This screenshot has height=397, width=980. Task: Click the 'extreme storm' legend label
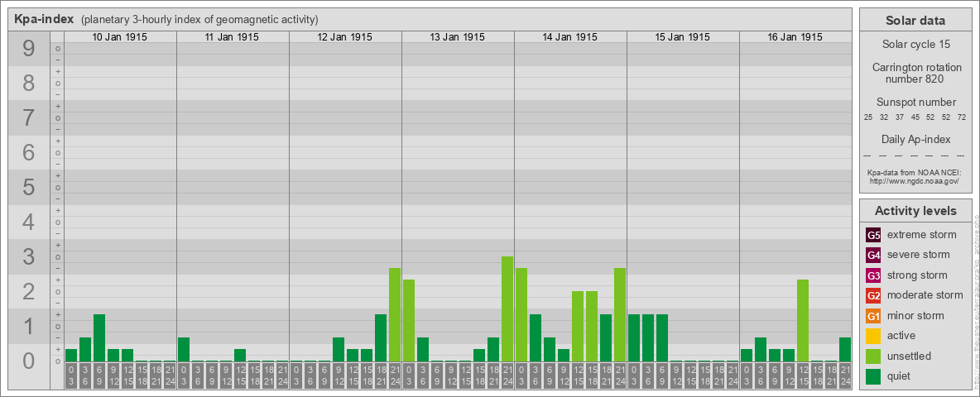click(921, 235)
